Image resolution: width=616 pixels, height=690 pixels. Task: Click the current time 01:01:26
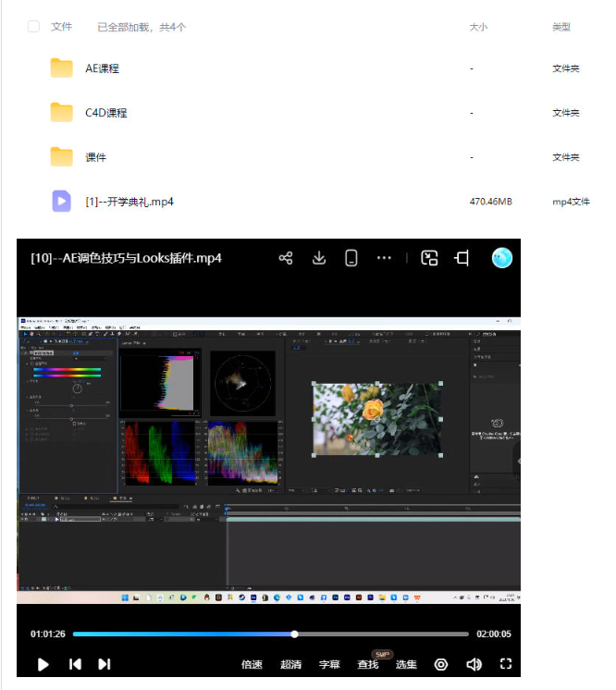(47, 635)
